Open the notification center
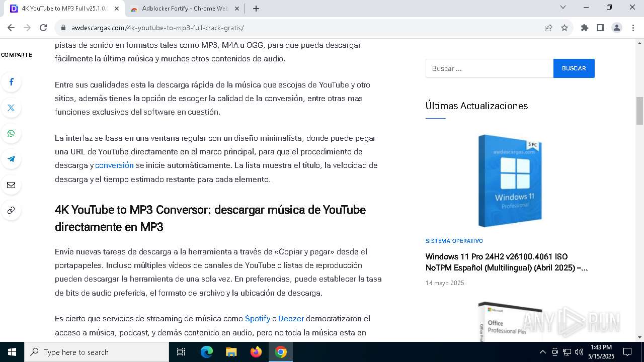Screen dimensions: 644x362 627,352
